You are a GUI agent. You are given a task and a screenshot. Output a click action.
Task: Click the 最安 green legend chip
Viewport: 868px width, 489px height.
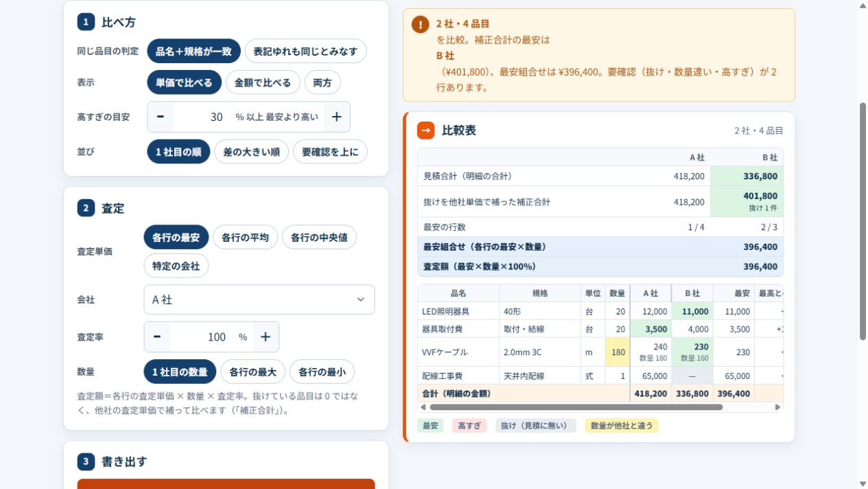430,426
